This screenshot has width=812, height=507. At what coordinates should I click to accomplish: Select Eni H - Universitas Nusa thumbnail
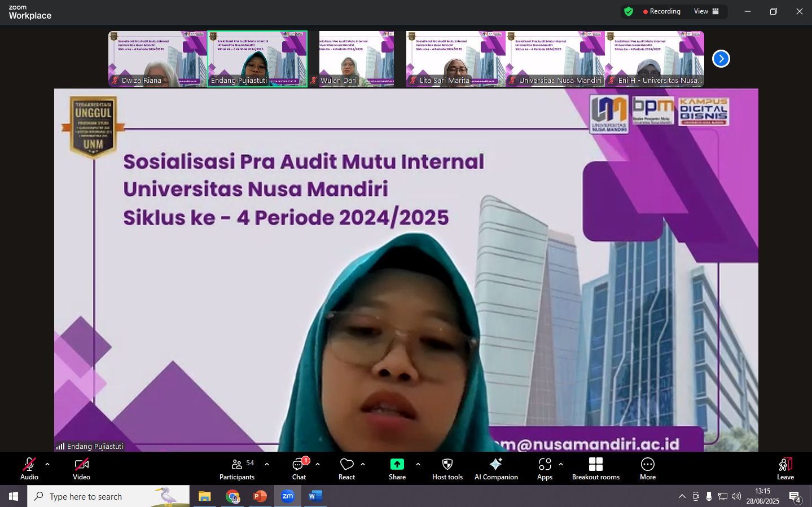655,59
